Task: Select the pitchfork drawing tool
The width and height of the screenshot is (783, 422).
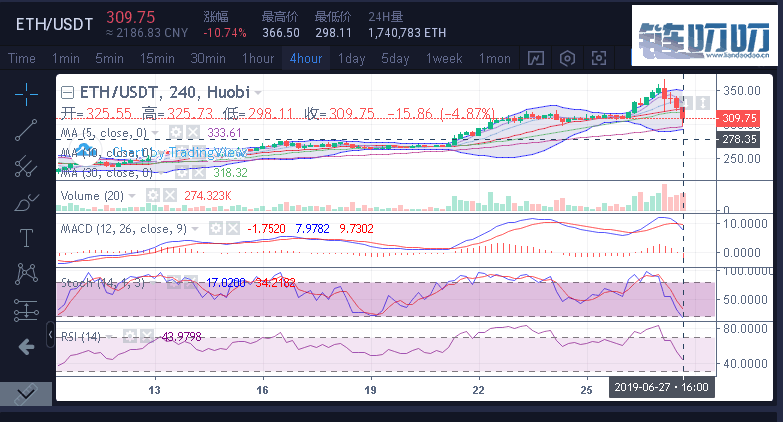Action: [26, 166]
